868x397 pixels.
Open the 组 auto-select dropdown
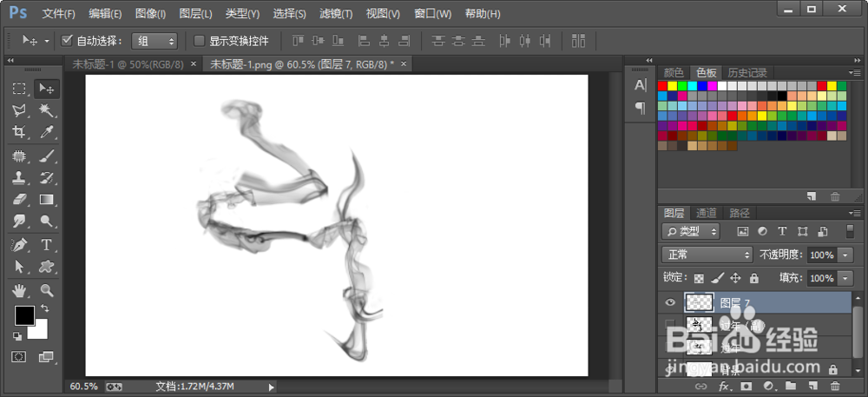coord(154,41)
